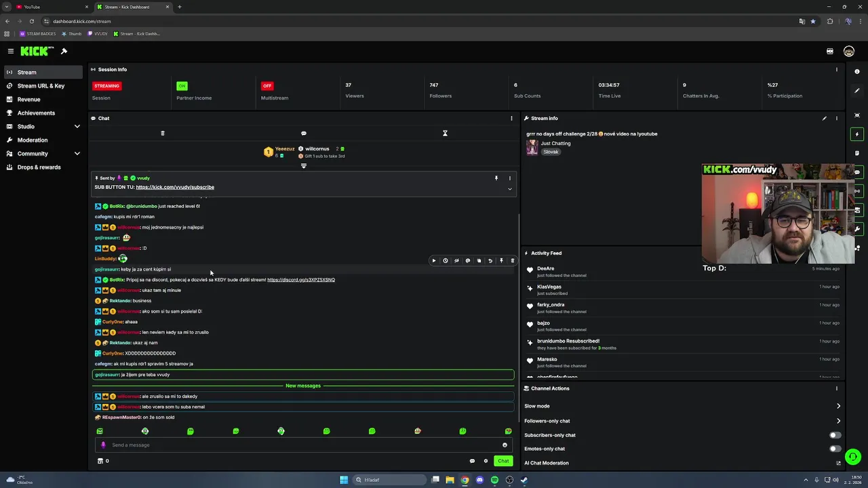Click the info icon in right sidebar
Image resolution: width=868 pixels, height=488 pixels.
point(857,71)
